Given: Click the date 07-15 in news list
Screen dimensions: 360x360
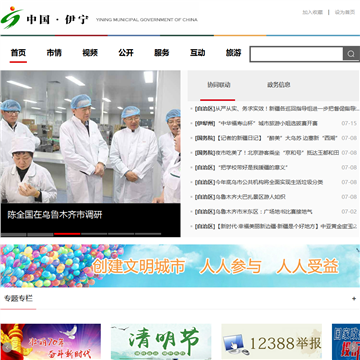Looking at the screenshot, I should (349, 123).
